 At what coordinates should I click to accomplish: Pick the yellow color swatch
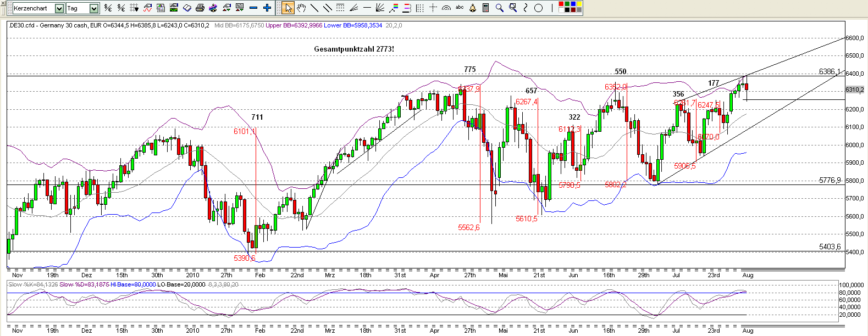(x=579, y=4)
